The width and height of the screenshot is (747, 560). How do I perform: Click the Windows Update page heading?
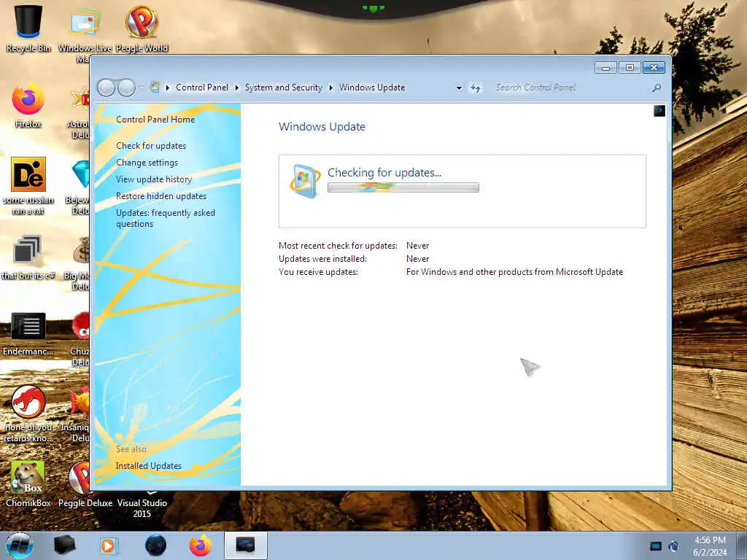click(322, 127)
